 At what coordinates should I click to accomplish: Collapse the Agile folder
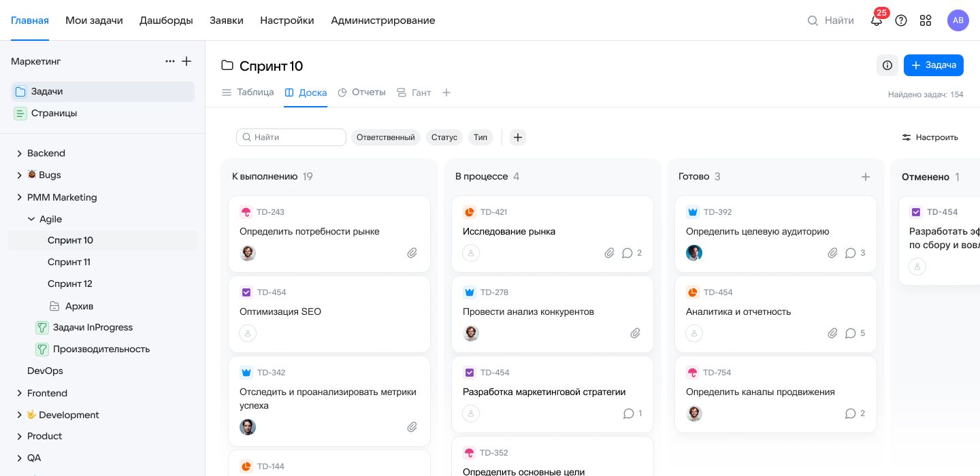click(31, 219)
